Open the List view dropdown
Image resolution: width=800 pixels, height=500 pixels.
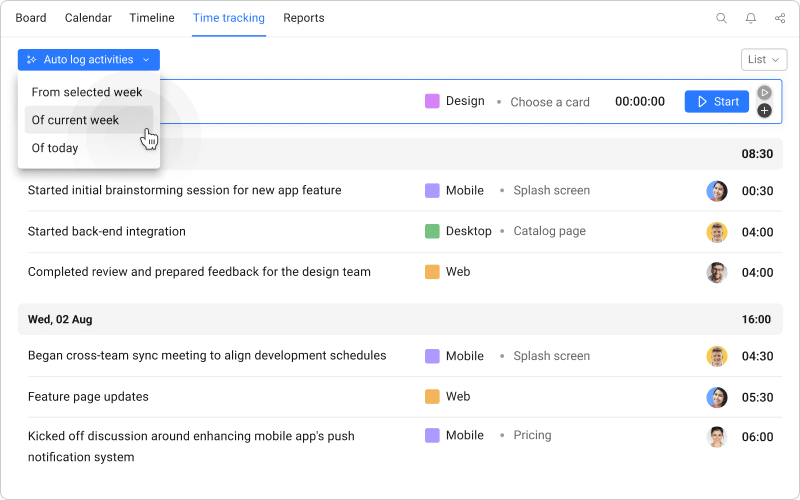pyautogui.click(x=764, y=60)
